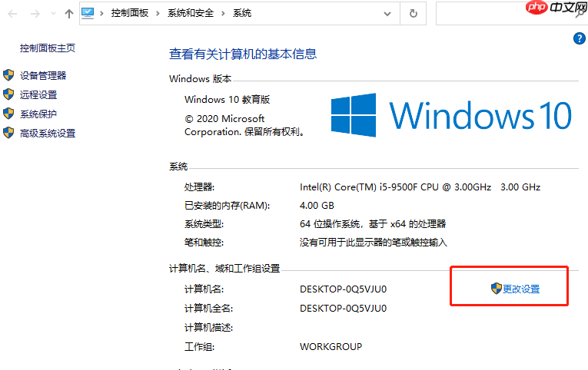Click DESKTOP-0Q5VJU0 in the 计算机名 row
This screenshot has height=370, width=588.
click(343, 289)
